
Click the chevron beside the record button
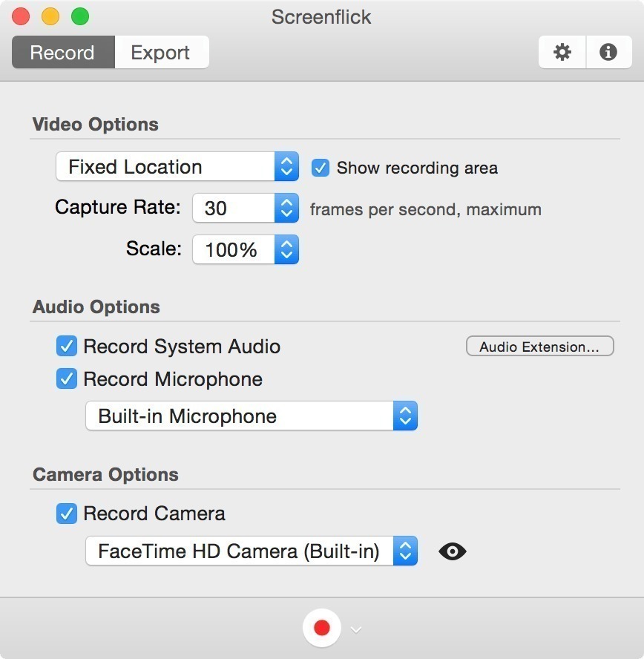coord(355,629)
